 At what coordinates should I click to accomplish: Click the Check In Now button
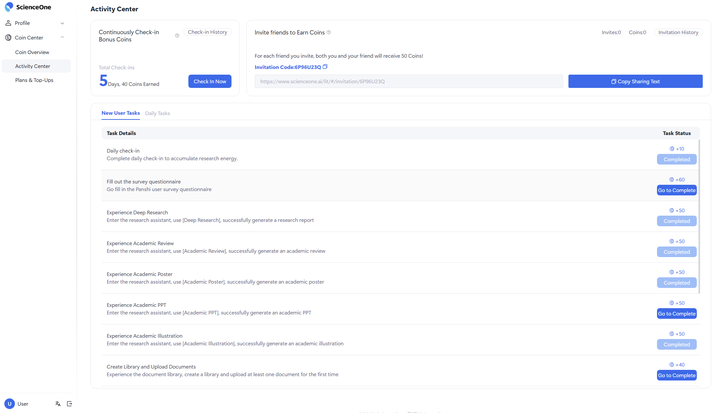(210, 81)
